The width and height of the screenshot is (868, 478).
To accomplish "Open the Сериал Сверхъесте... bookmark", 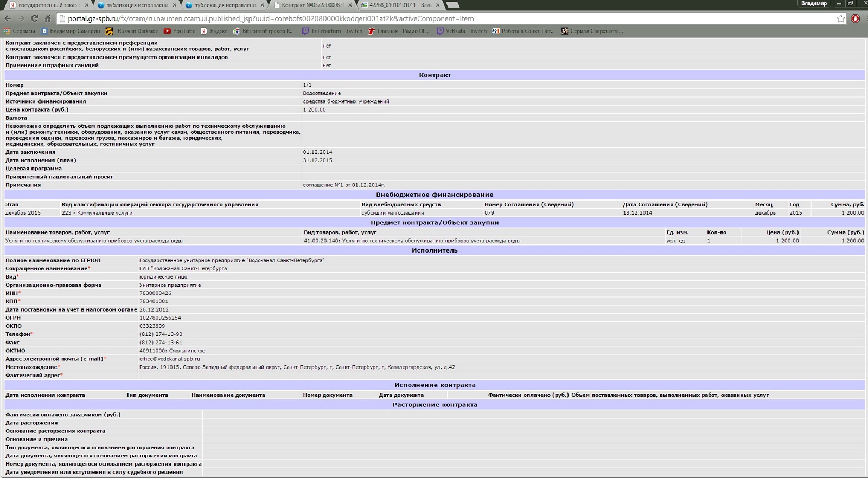I will point(592,31).
